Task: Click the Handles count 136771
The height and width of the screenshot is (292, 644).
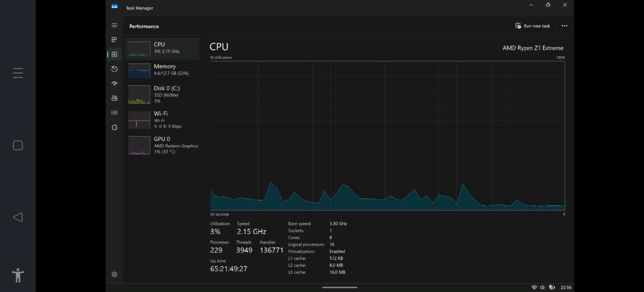Action: point(272,250)
